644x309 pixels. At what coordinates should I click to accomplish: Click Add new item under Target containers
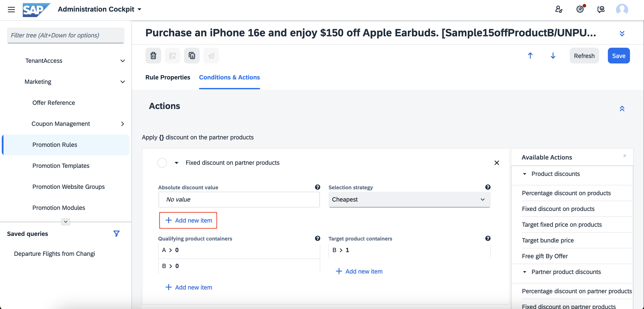coord(359,271)
